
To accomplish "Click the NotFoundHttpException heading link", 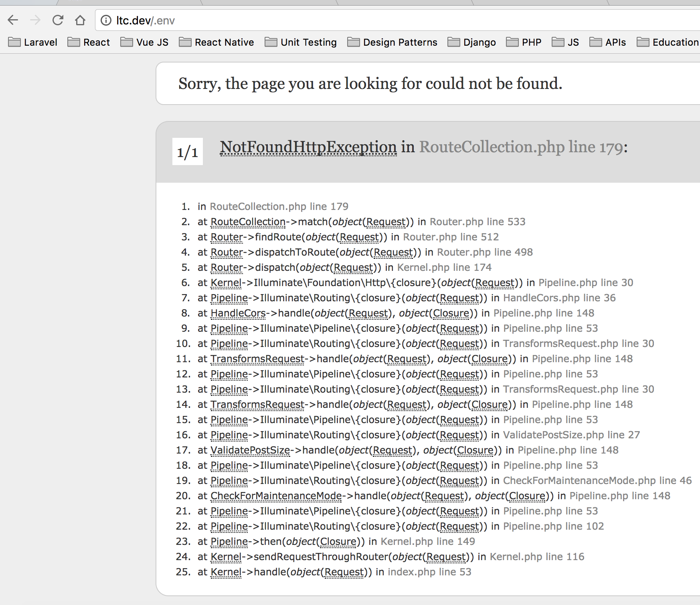I will [x=308, y=147].
